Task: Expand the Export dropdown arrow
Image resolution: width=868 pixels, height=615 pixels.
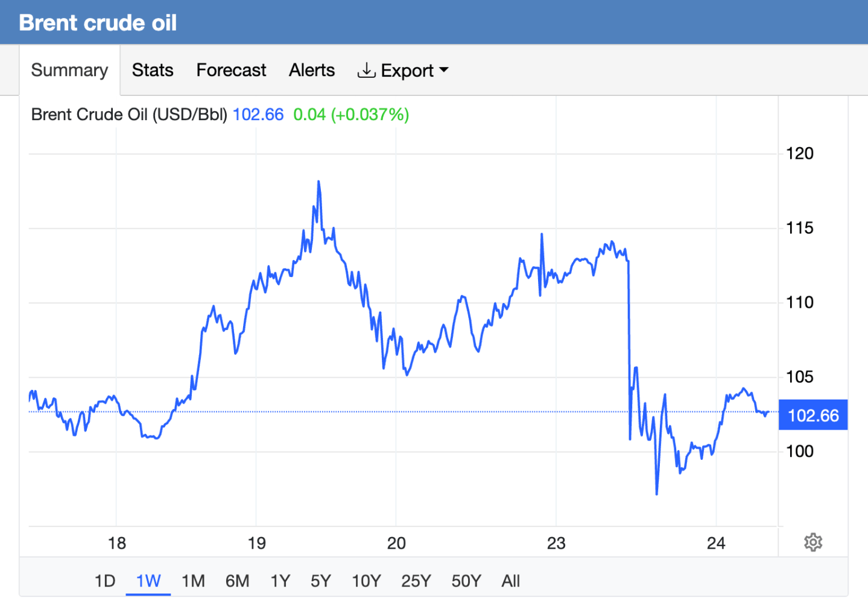Action: coord(444,70)
